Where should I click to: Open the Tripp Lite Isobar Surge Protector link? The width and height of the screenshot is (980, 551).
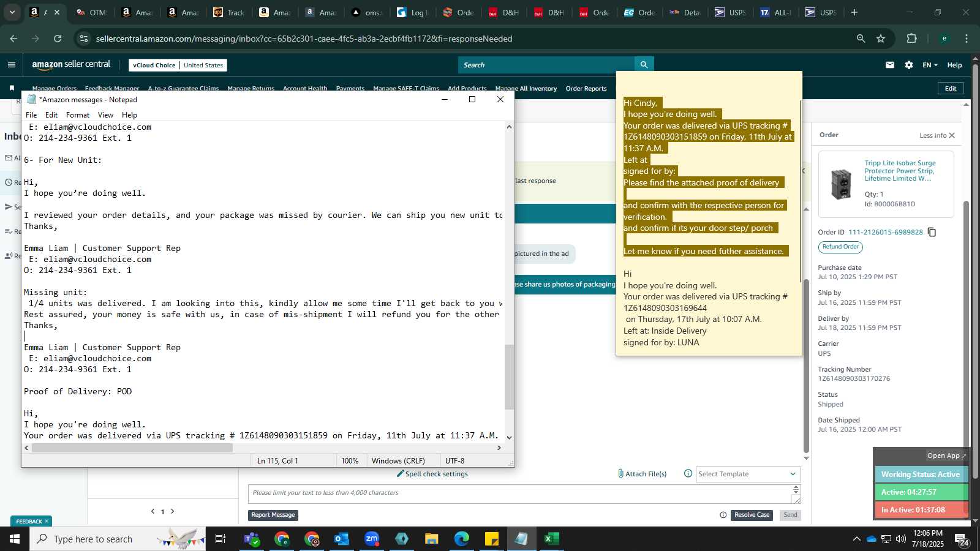point(900,171)
